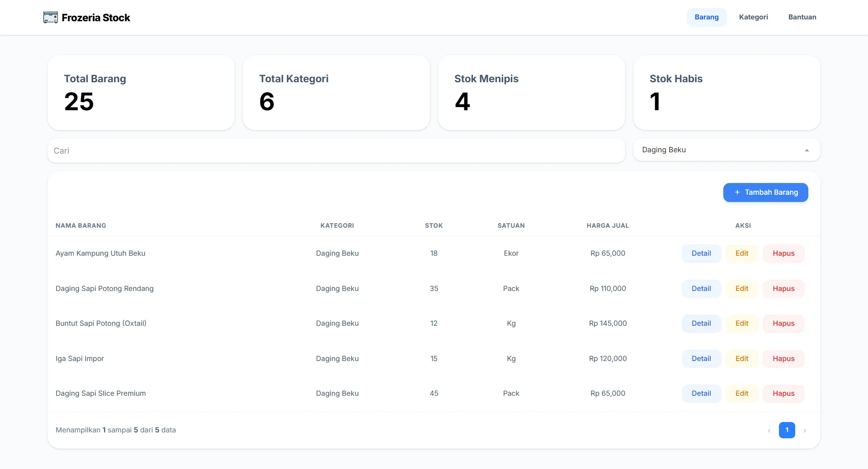868x469 pixels.
Task: Click the category dropdown caret arrow
Action: pyautogui.click(x=807, y=150)
